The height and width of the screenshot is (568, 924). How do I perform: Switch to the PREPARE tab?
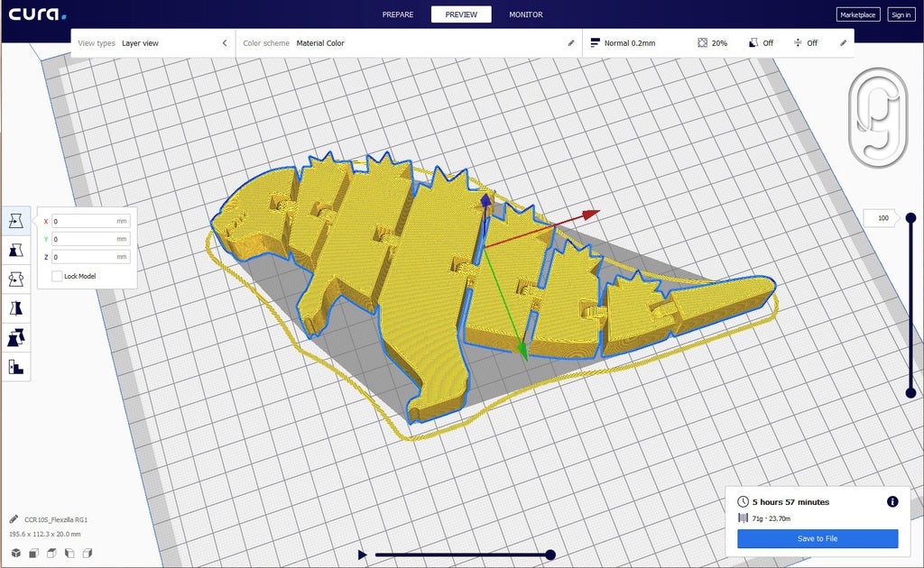(x=398, y=14)
